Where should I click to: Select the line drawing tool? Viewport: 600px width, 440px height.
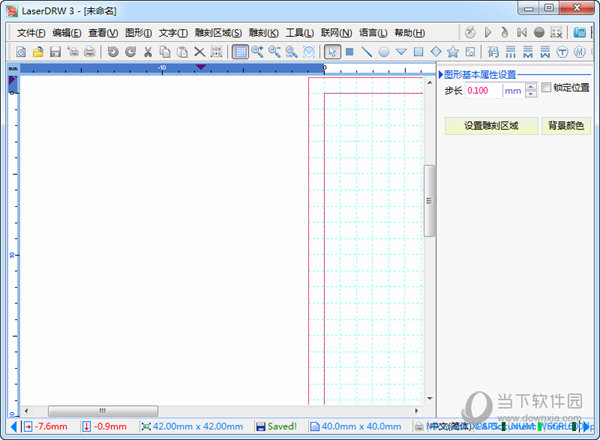coord(367,51)
